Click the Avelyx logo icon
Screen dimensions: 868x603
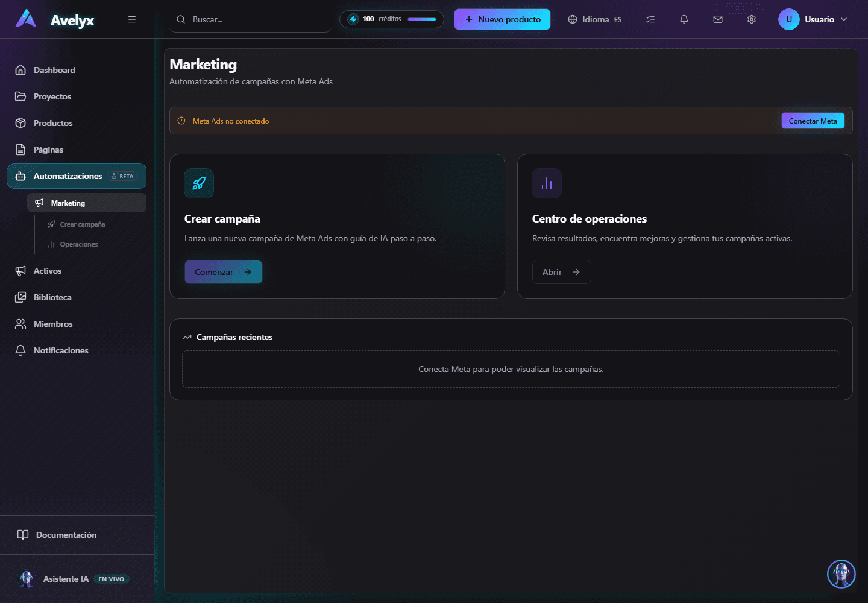(x=26, y=19)
